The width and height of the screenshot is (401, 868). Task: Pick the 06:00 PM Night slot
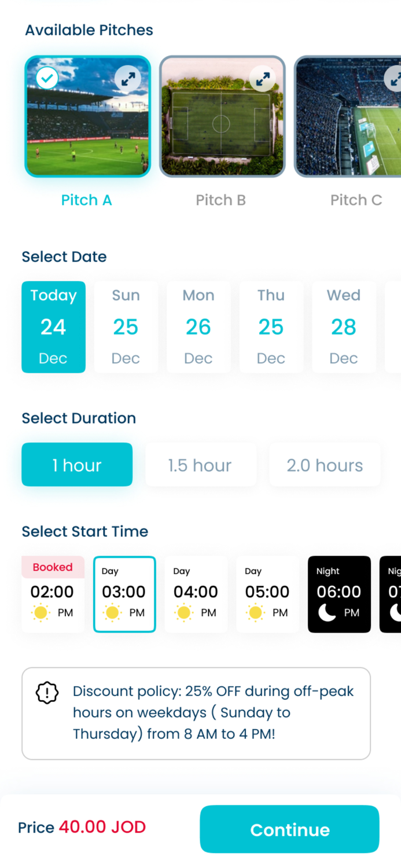(339, 593)
